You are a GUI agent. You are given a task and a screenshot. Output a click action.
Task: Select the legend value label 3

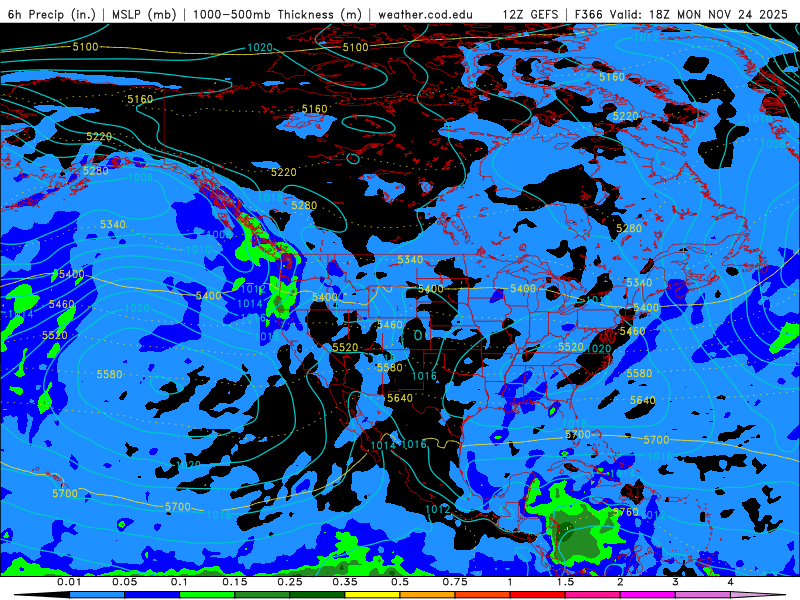tap(676, 582)
